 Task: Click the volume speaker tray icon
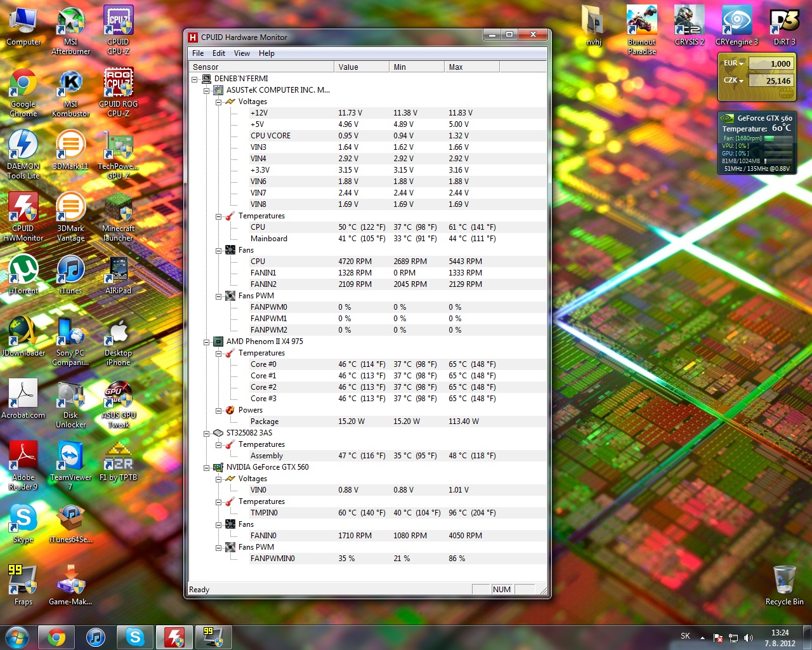click(749, 638)
